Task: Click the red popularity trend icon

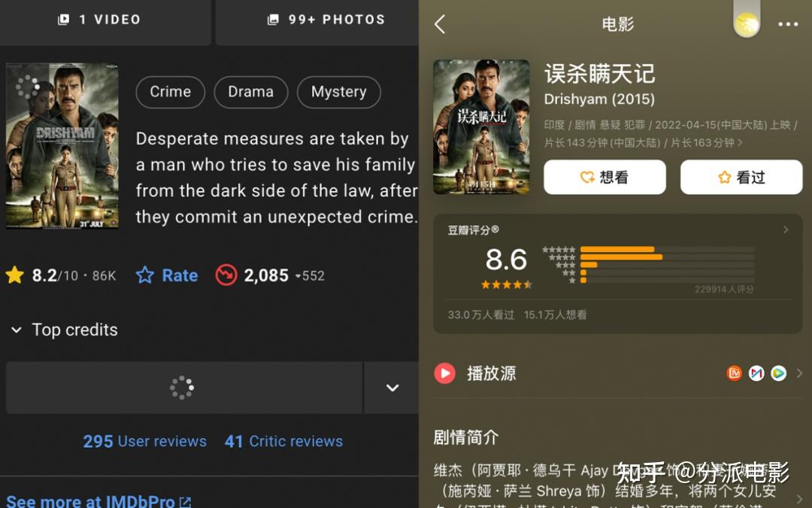Action: (x=226, y=275)
